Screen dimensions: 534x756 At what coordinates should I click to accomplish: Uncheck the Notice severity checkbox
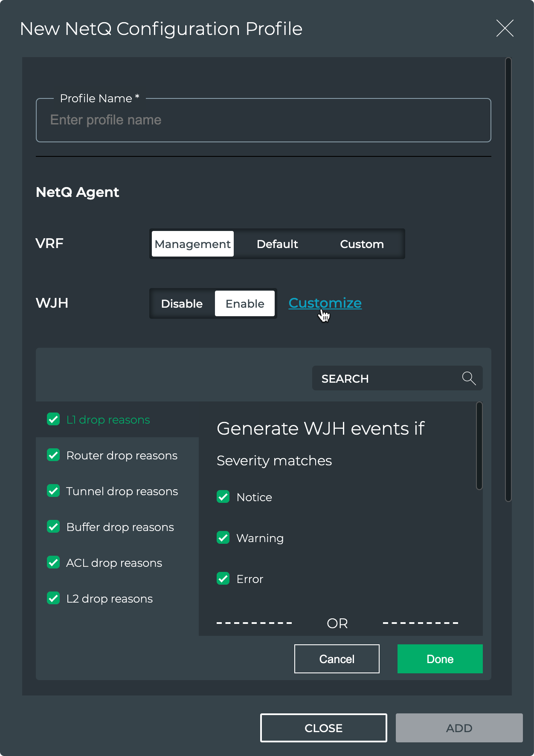[x=223, y=497]
